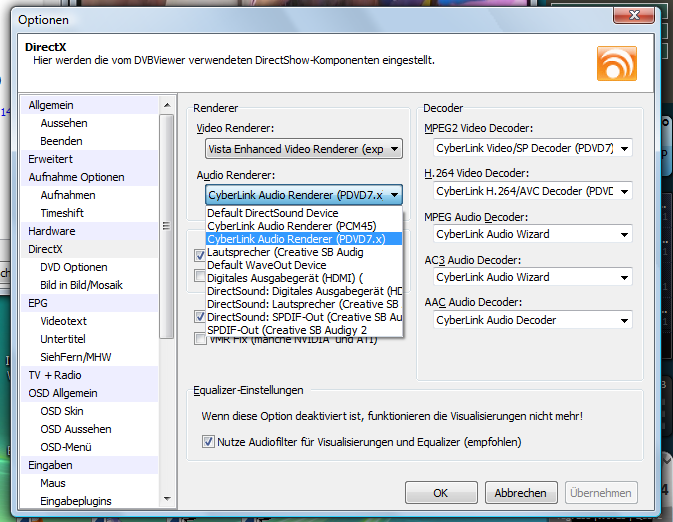Open Allgemein in the options tree
673x522 pixels.
pyautogui.click(x=90, y=105)
